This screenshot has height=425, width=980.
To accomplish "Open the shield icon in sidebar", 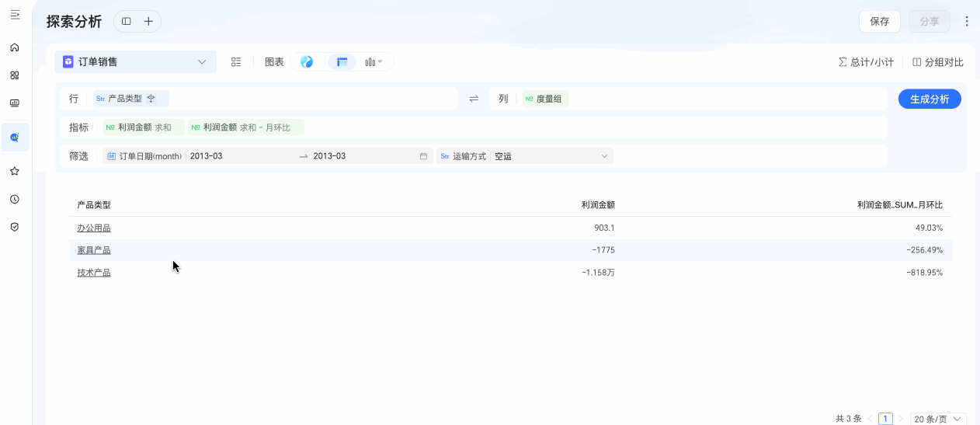I will [15, 227].
